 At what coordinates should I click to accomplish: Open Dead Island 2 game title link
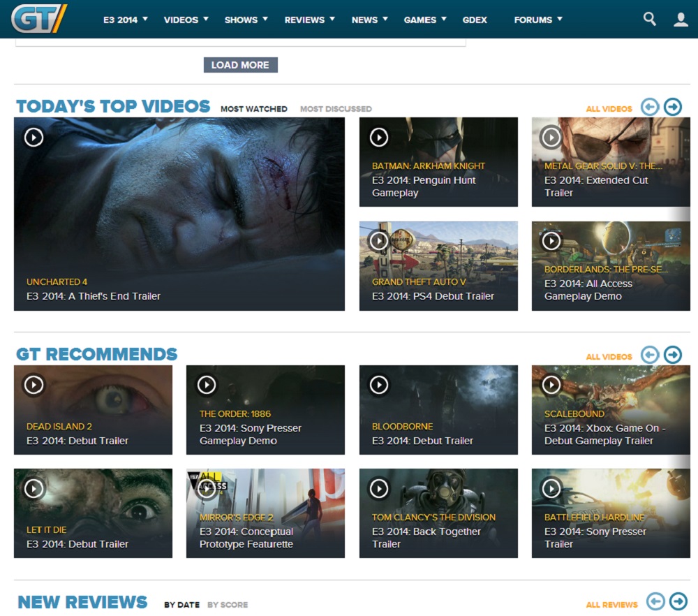coord(59,427)
